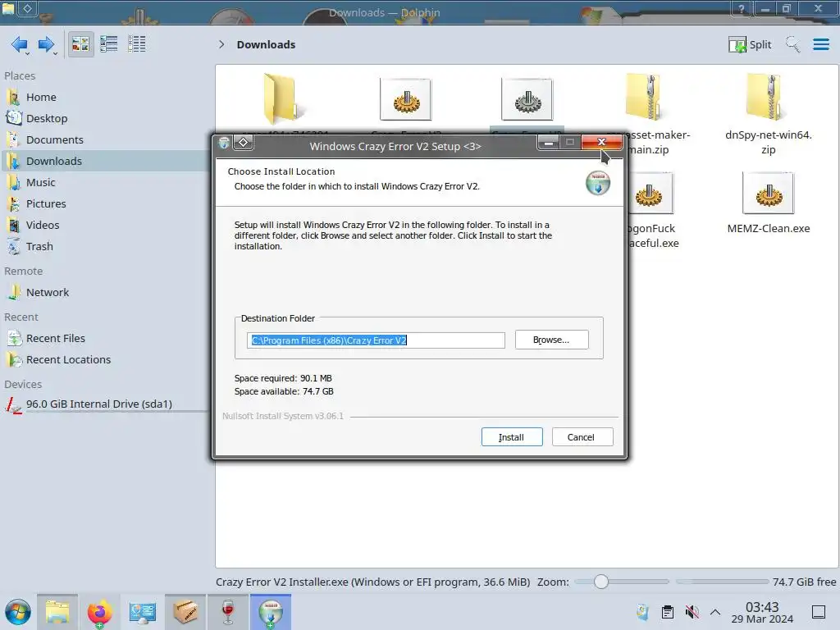This screenshot has width=840, height=630.
Task: Go back in Dolphin navigation
Action: click(20, 44)
